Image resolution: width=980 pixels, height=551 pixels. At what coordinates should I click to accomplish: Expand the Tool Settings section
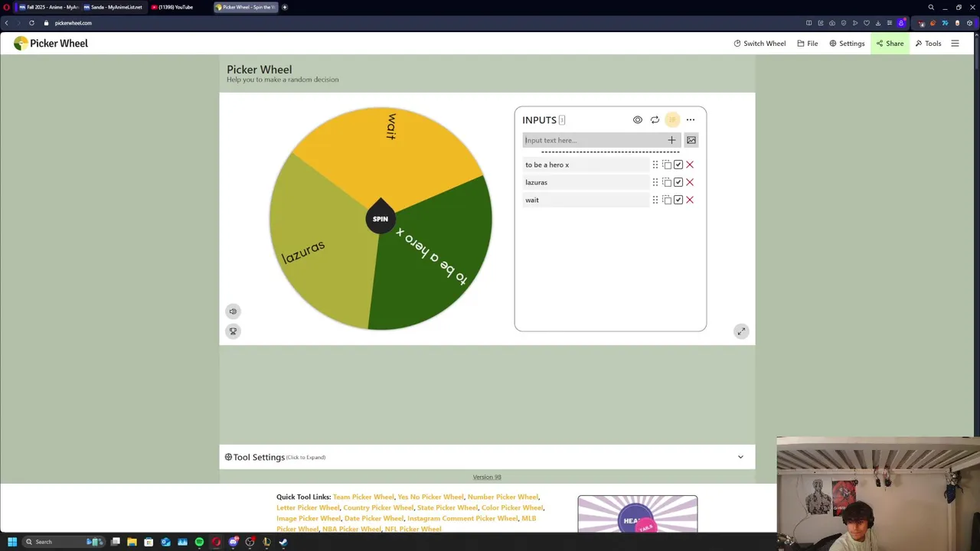coord(487,457)
